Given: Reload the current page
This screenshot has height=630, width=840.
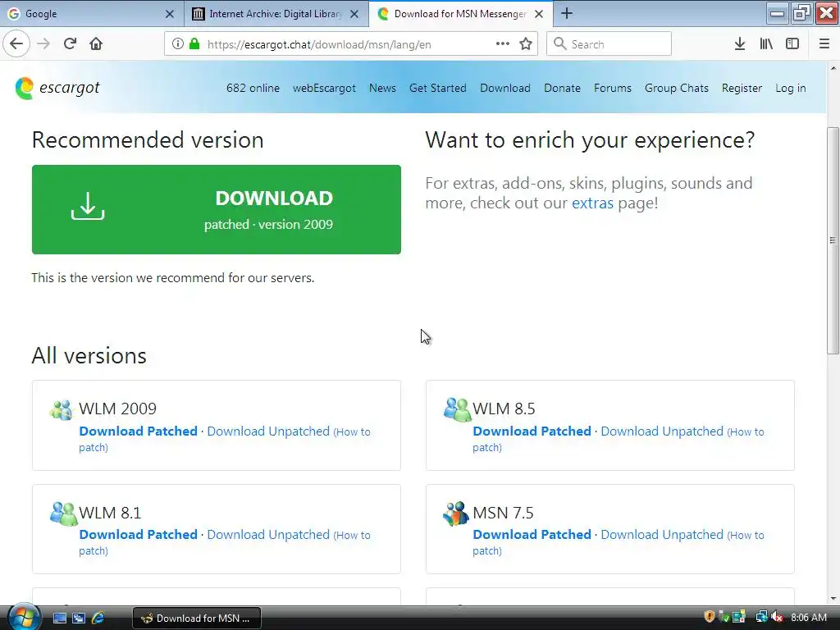Looking at the screenshot, I should [70, 44].
